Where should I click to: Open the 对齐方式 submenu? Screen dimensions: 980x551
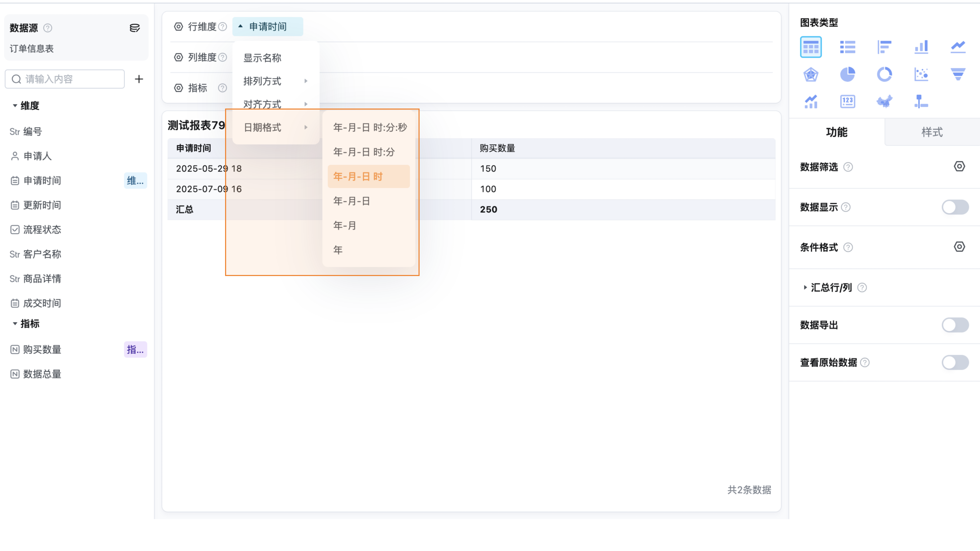(x=276, y=104)
